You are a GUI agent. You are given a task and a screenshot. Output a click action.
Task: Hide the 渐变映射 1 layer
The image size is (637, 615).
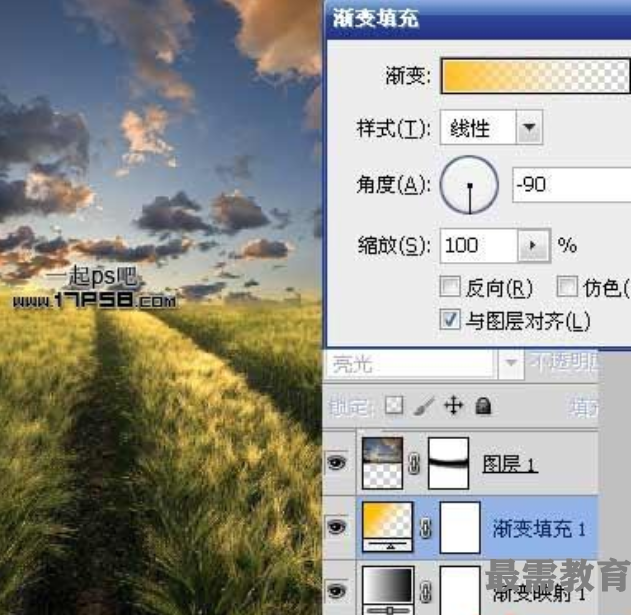tap(337, 591)
